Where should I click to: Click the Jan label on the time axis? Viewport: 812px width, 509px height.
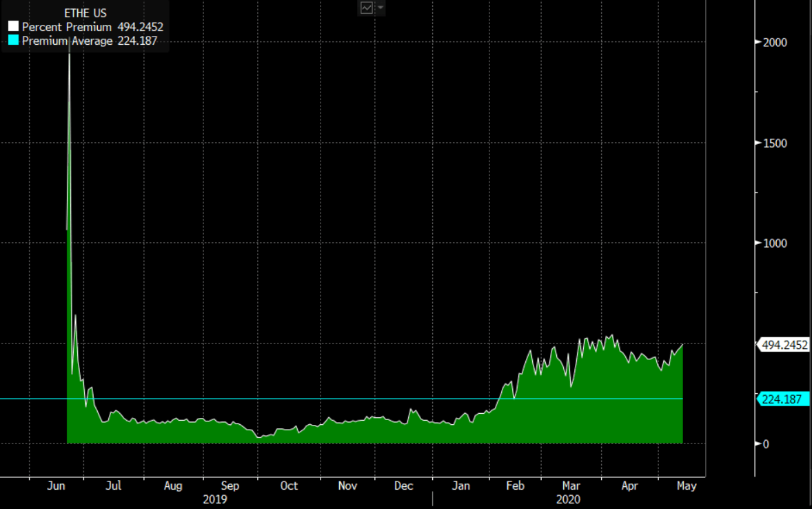tap(460, 486)
